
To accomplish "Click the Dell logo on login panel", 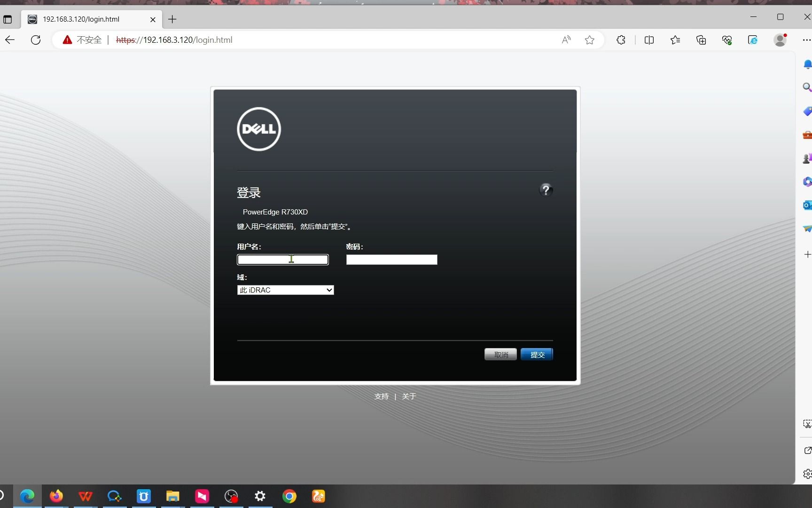I will (x=259, y=129).
